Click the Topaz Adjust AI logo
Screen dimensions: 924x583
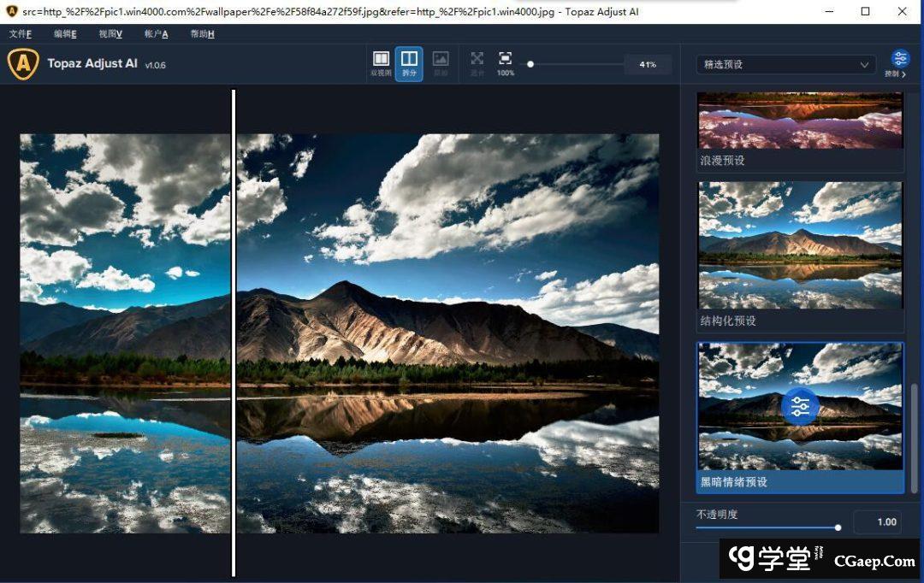click(23, 64)
